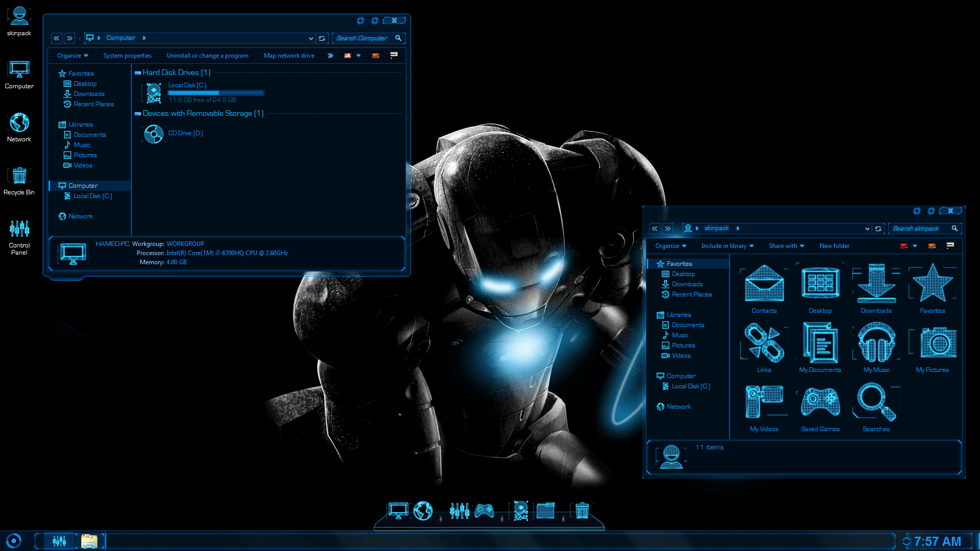
Task: Open the My Music folder icon
Action: 876,343
